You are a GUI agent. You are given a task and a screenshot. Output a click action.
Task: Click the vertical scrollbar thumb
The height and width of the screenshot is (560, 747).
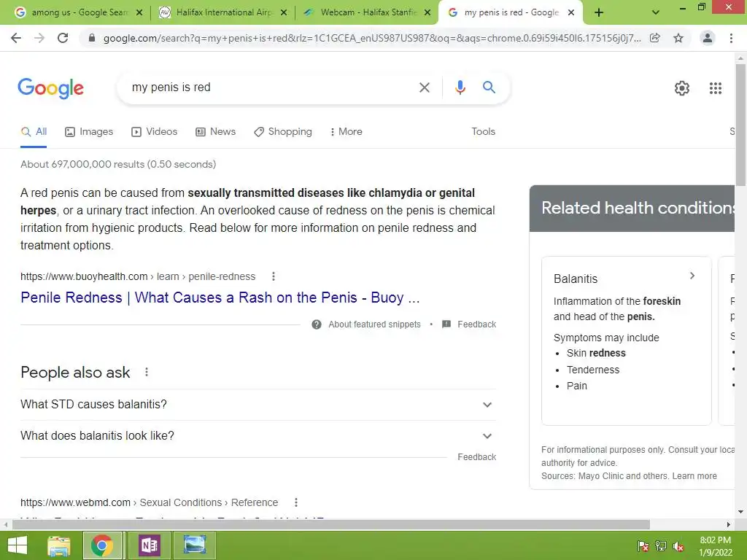[740, 125]
